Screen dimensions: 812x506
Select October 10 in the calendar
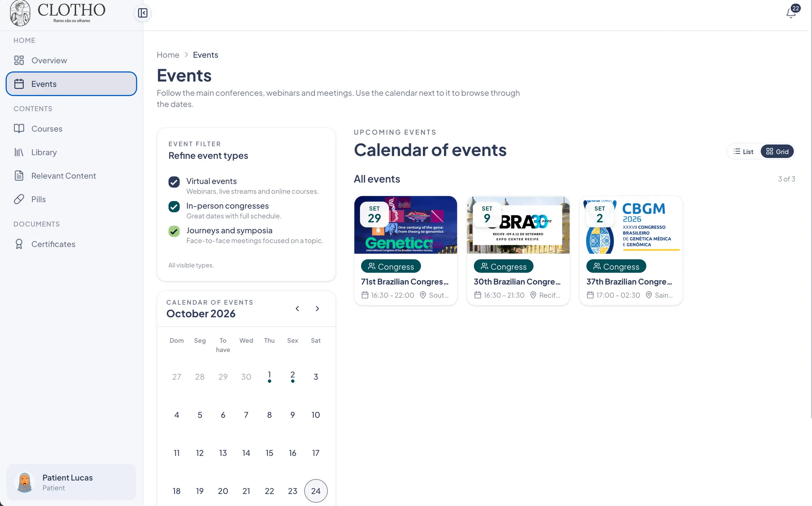(316, 415)
